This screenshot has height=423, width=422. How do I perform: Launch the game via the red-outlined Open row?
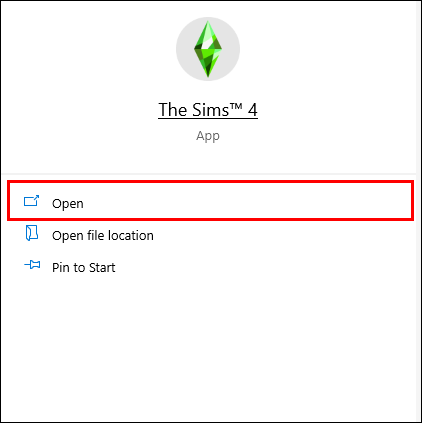211,201
